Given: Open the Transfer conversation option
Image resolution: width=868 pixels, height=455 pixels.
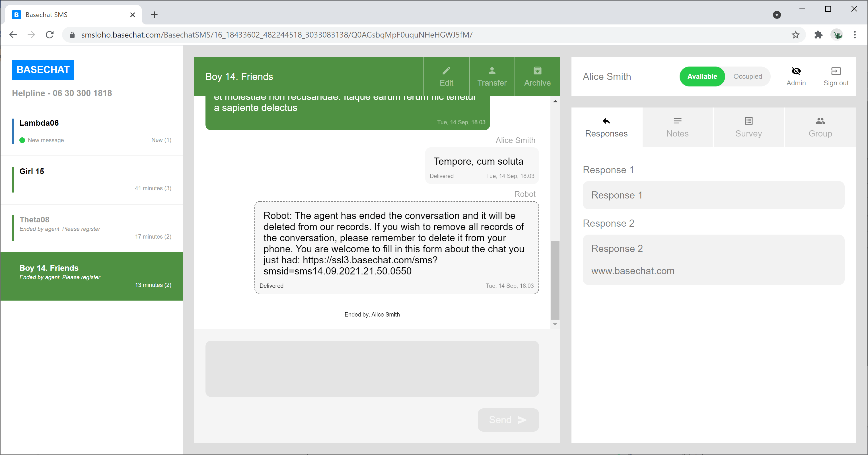Looking at the screenshot, I should coord(491,76).
